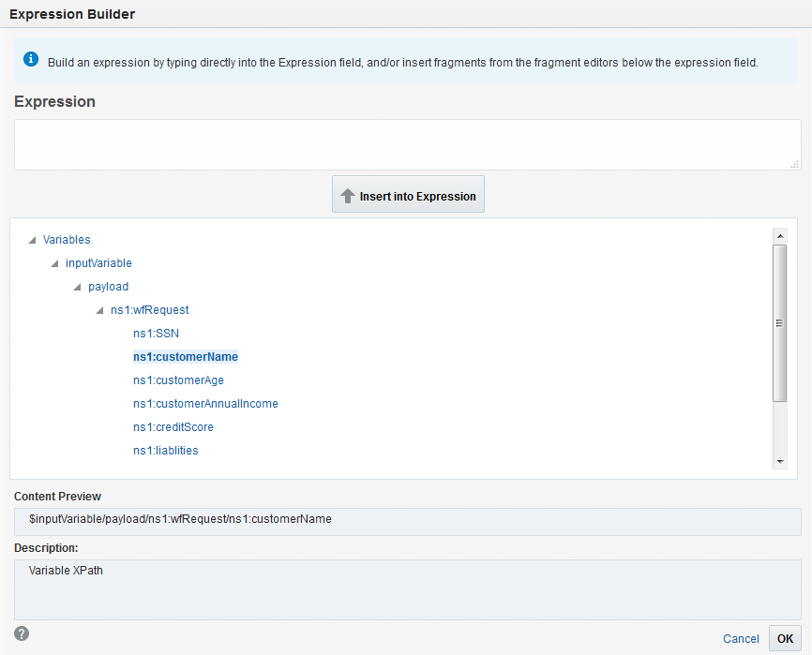
Task: Click the Insert into Expression button
Action: click(408, 196)
